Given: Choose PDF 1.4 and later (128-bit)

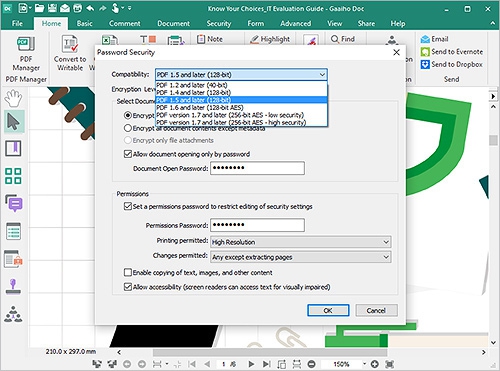Looking at the screenshot, I should coord(241,92).
